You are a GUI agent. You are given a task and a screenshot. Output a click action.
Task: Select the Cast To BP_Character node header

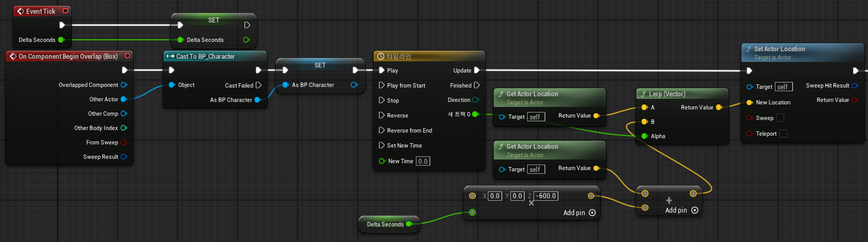pos(215,56)
